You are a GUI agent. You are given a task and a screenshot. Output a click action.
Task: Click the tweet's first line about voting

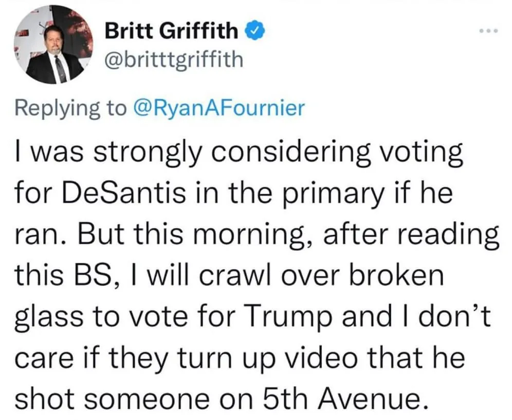[x=238, y=153]
